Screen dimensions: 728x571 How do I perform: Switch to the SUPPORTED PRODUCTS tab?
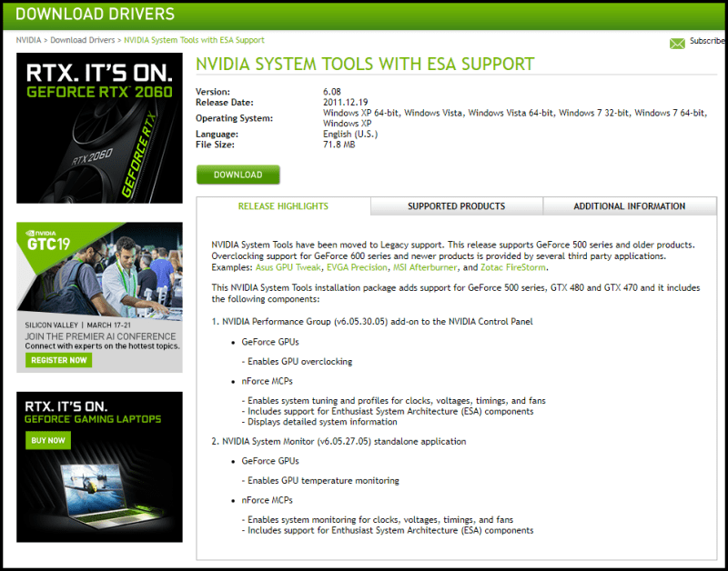click(455, 206)
